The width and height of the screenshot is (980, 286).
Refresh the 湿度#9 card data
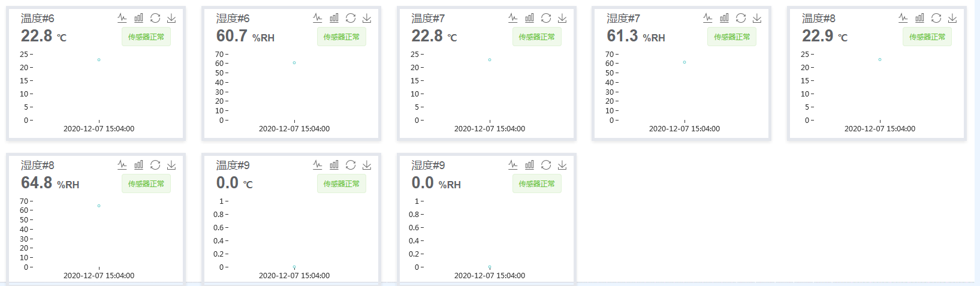coord(546,165)
